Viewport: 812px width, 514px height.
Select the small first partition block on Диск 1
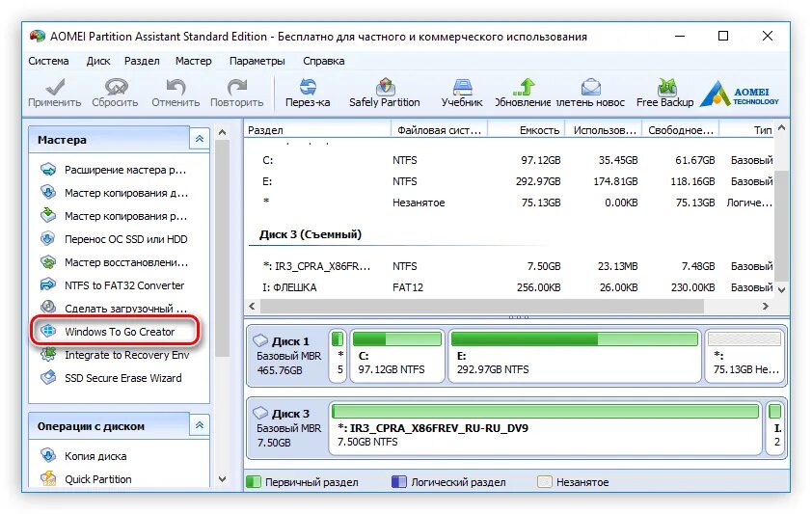pos(338,356)
